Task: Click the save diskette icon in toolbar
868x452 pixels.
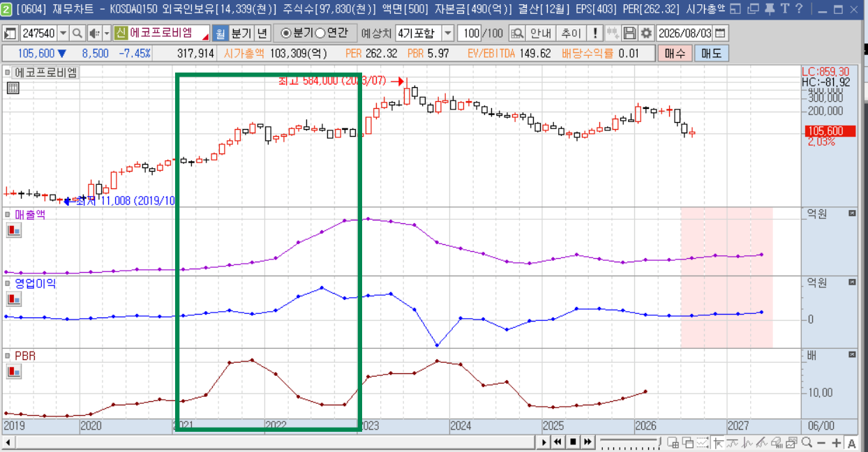Action: tap(630, 33)
